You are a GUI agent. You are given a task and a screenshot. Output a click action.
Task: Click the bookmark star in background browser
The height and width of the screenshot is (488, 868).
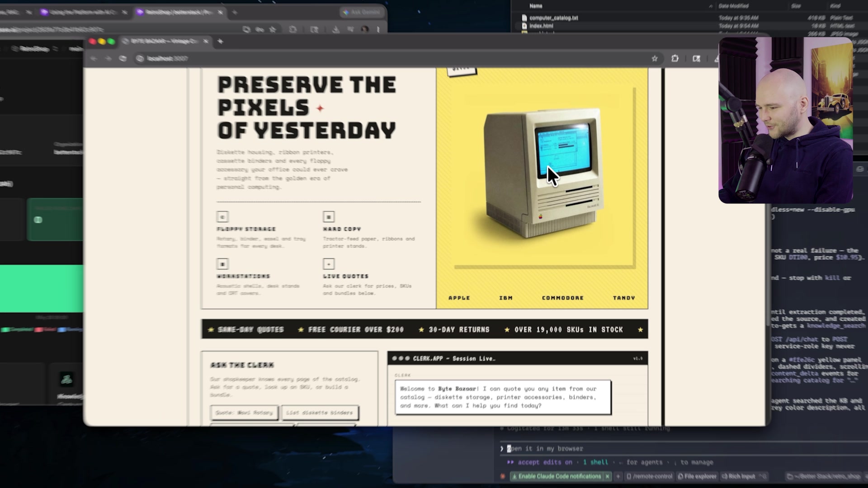[273, 29]
